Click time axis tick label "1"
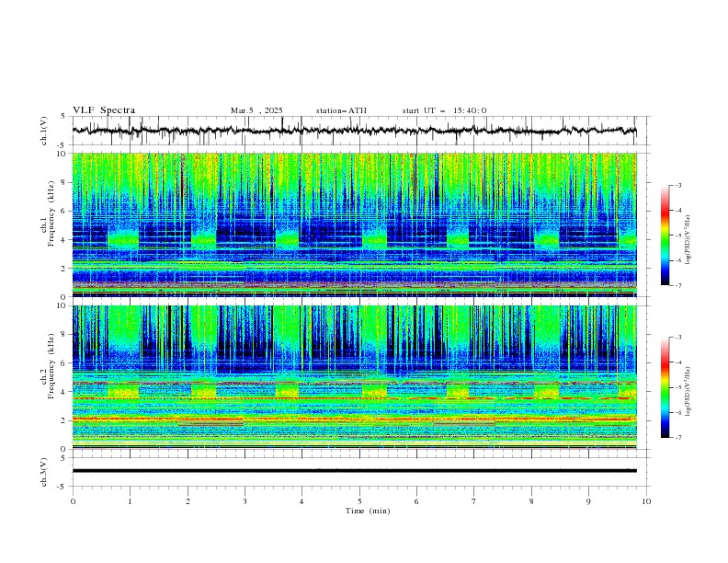The height and width of the screenshot is (563, 728). pyautogui.click(x=130, y=501)
